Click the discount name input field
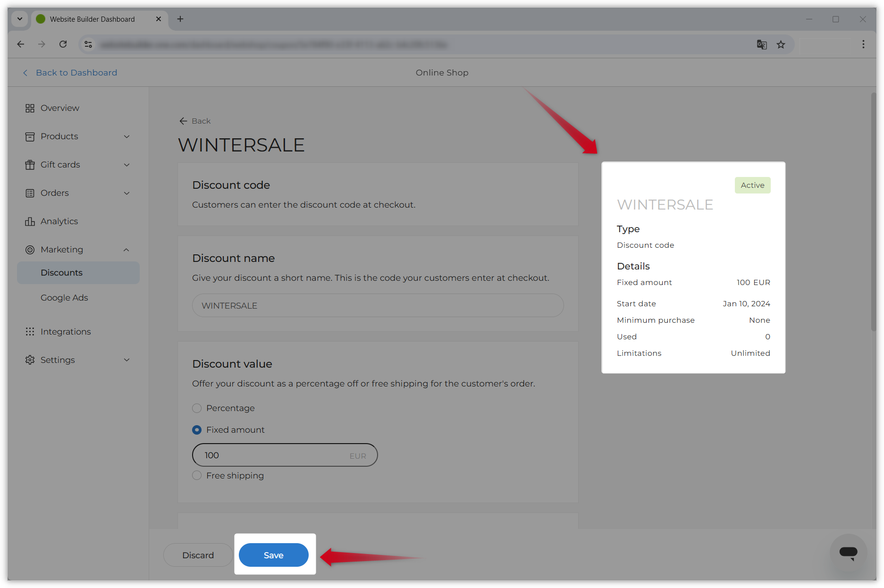 pyautogui.click(x=378, y=306)
